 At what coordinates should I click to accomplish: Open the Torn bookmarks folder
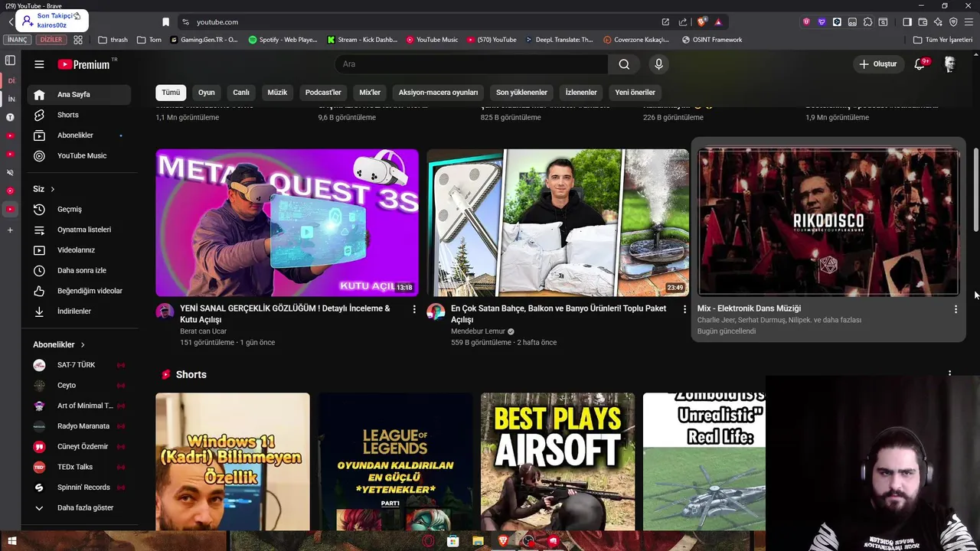pos(149,40)
